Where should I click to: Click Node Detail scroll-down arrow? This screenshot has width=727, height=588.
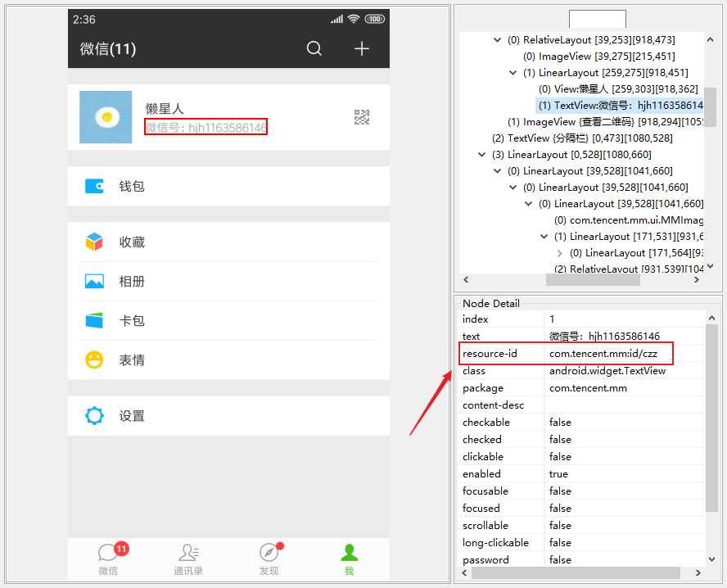[711, 559]
